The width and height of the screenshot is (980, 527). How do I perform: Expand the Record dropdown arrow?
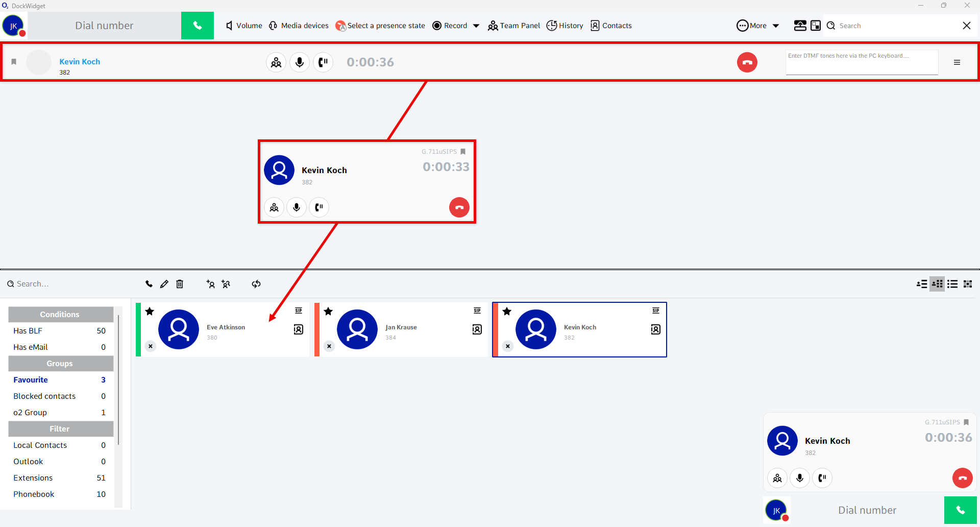(x=476, y=26)
